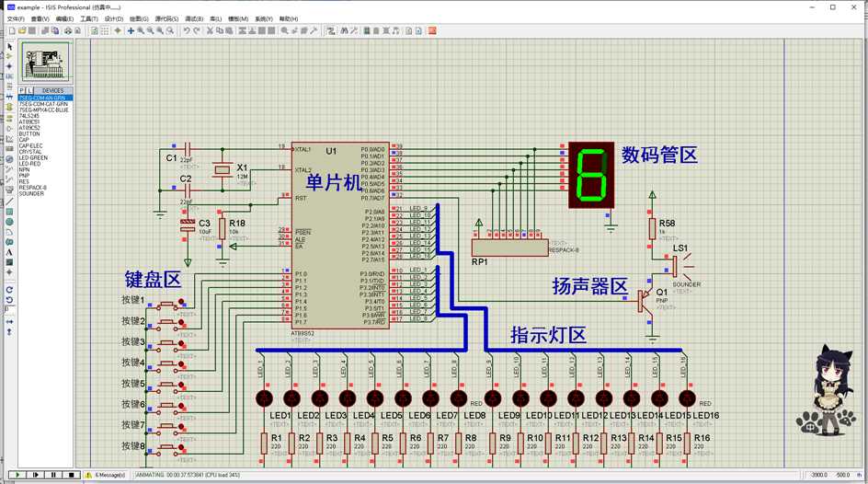The height and width of the screenshot is (484, 868).
Task: Actuate pushbutton 按键6 in the keypad area
Action: pos(168,409)
